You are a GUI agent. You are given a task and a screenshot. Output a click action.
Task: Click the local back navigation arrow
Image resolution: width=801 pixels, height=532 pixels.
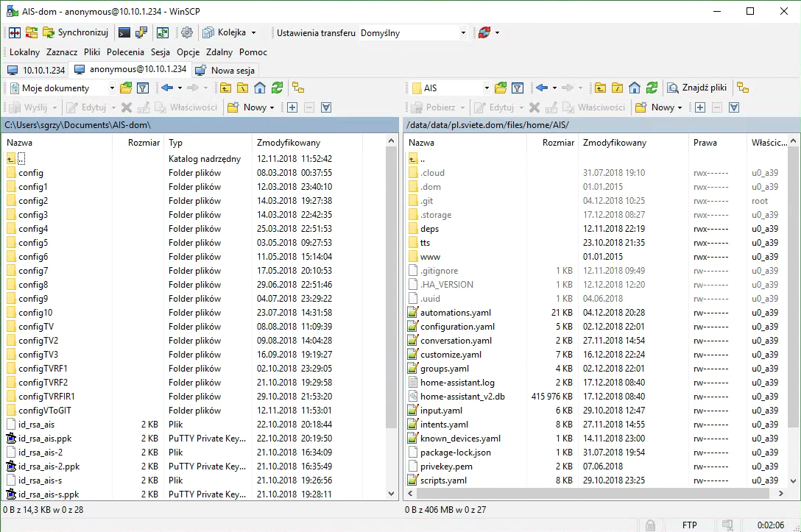coord(166,88)
